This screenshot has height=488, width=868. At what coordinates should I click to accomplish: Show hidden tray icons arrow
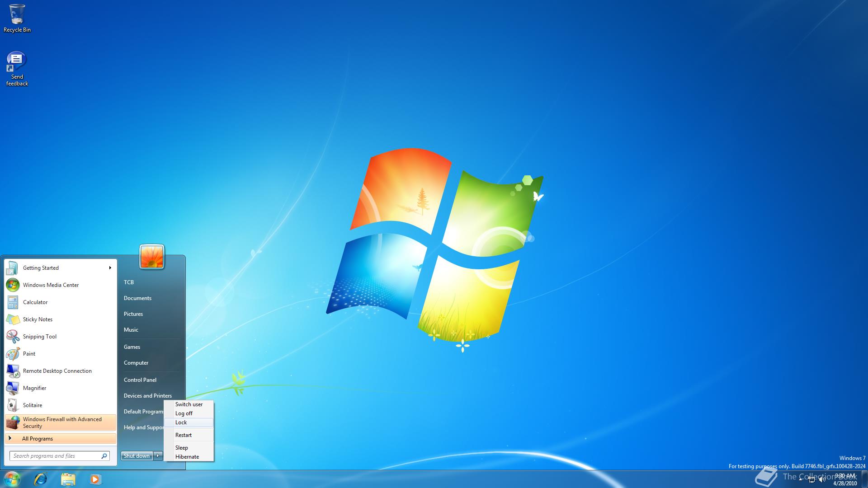(x=801, y=480)
